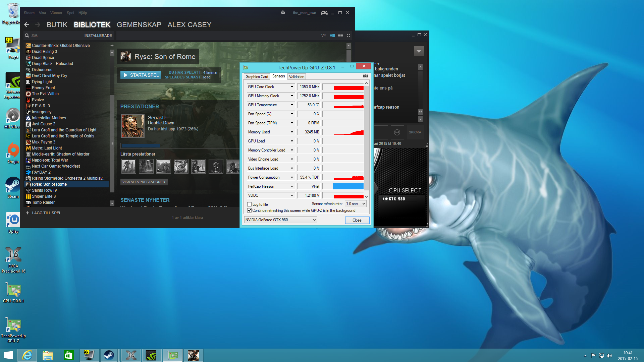Uncheck Continue refreshing in background checkbox

click(x=249, y=210)
